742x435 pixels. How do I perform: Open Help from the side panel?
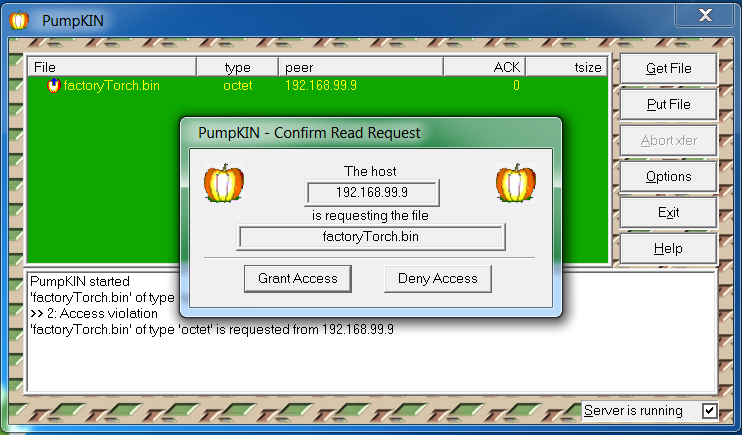668,249
